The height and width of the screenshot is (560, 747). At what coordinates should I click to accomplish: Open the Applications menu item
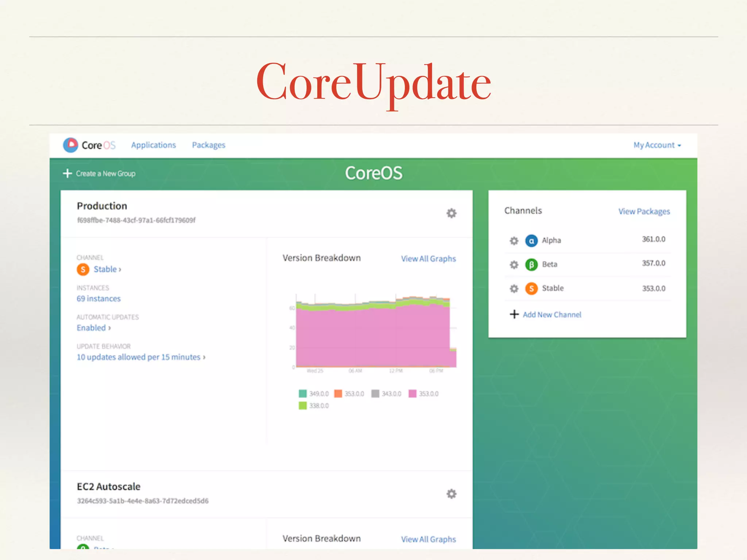pos(154,145)
